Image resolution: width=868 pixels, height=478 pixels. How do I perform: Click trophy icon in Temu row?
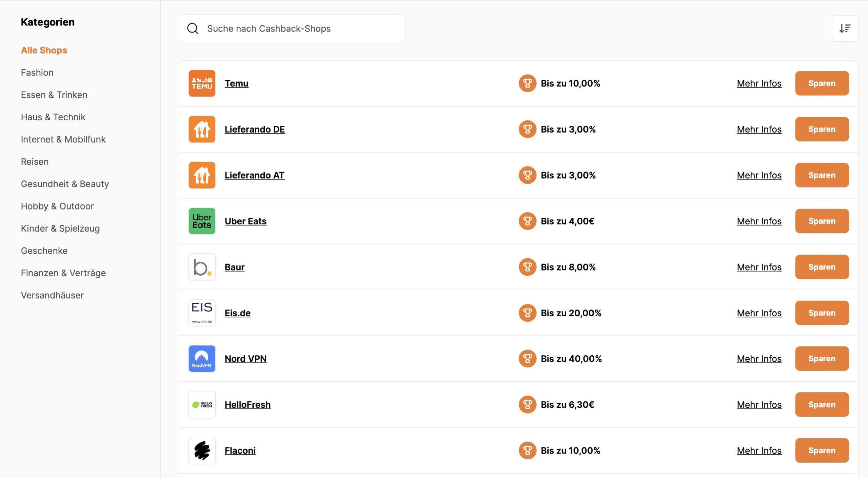527,83
